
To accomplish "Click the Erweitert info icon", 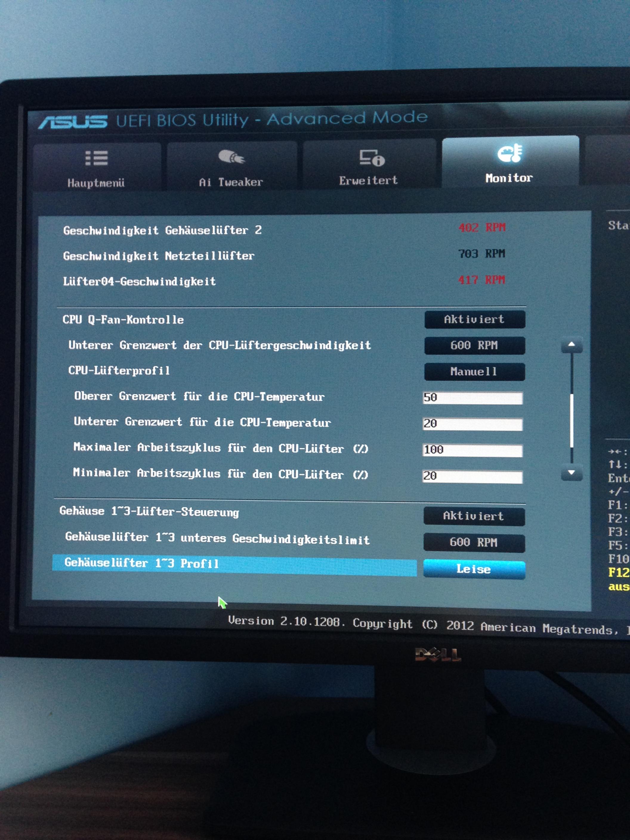I will point(372,157).
